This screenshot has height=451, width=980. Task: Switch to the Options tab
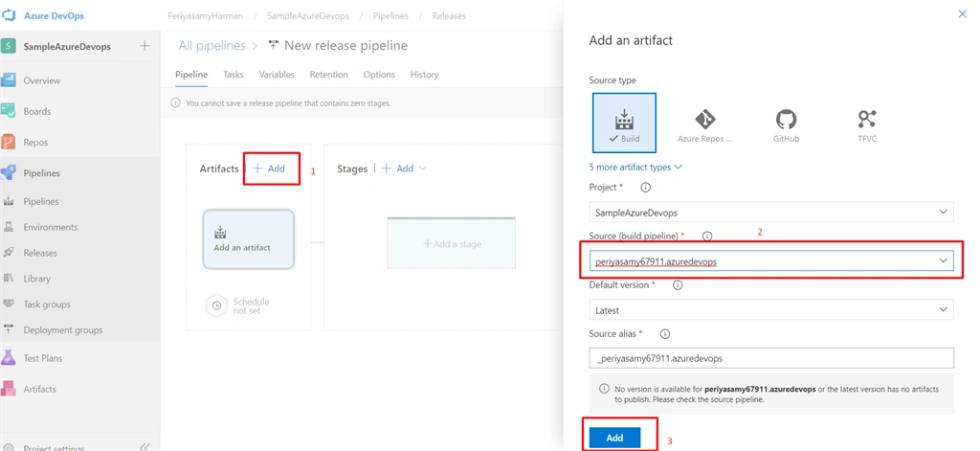pos(379,75)
